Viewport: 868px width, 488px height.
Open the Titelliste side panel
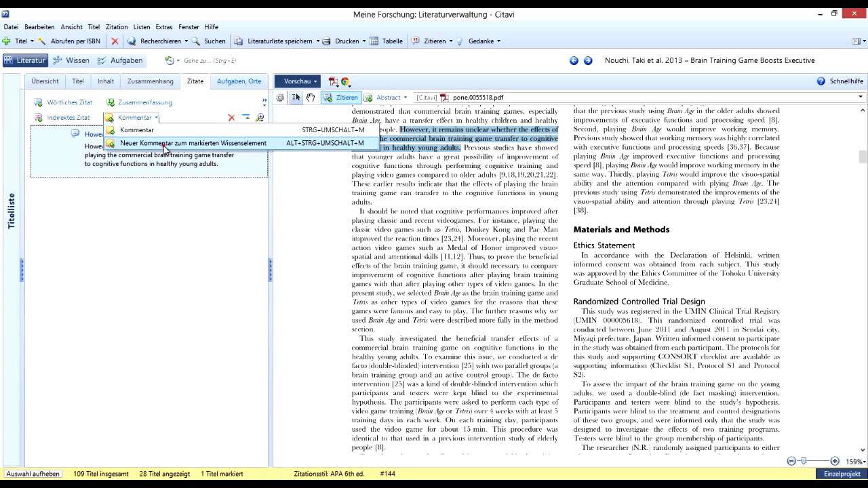11,211
